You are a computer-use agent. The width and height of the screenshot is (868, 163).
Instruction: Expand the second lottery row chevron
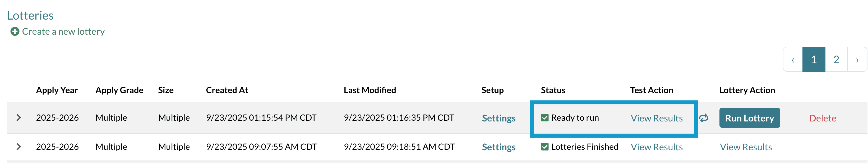coord(19,147)
